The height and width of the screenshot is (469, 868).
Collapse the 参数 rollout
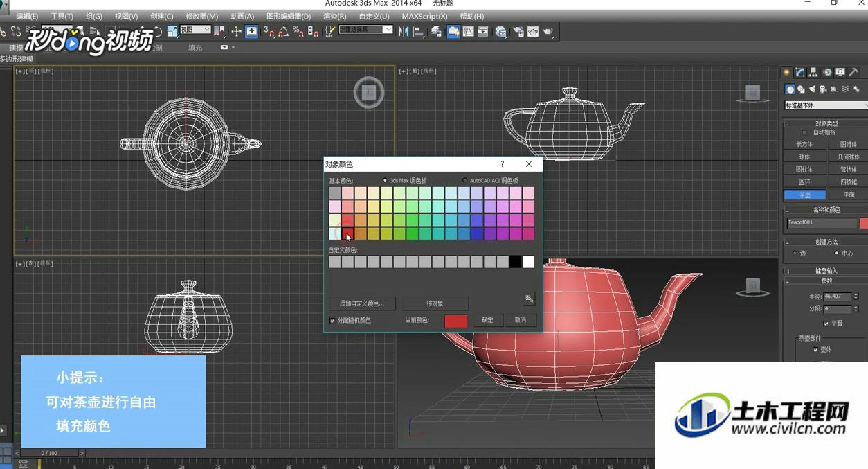pyautogui.click(x=826, y=281)
